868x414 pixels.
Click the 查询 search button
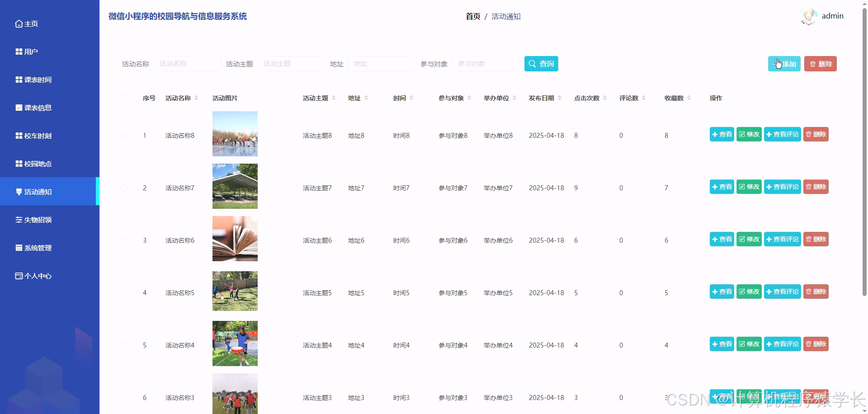pyautogui.click(x=541, y=64)
